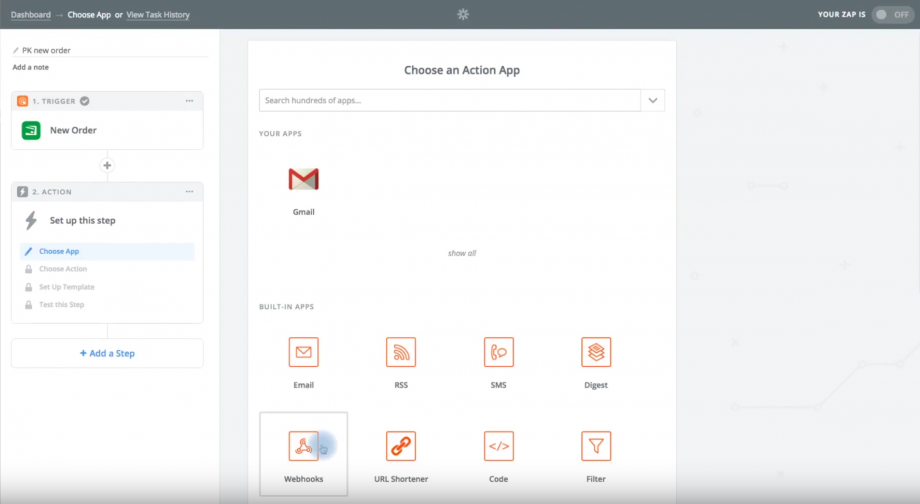The height and width of the screenshot is (504, 920).
Task: Toggle the Zap ON/OFF switch
Action: [x=892, y=15]
